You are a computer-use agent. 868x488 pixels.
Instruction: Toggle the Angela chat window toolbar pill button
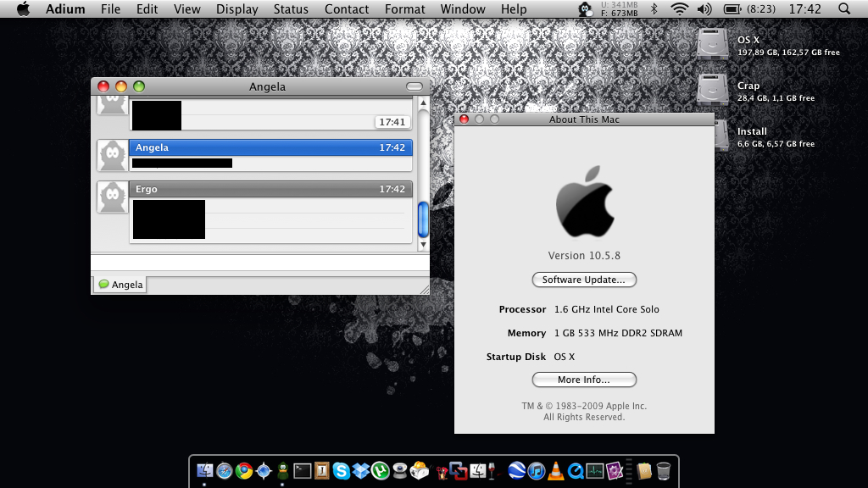(x=414, y=86)
